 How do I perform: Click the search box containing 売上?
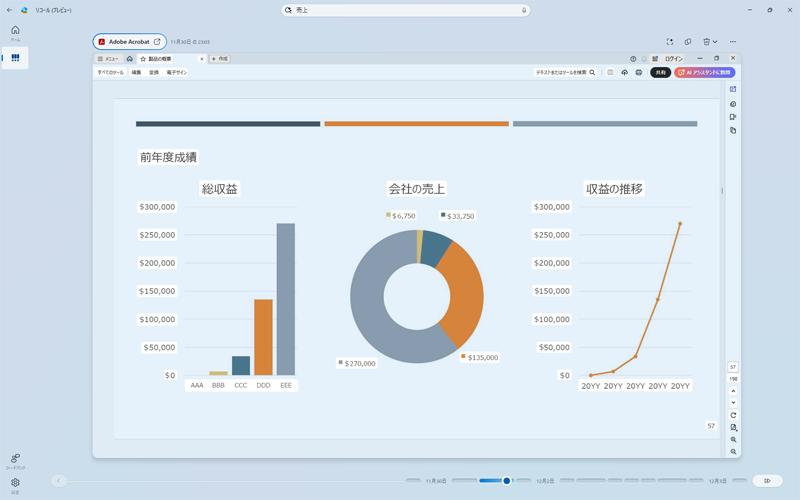(405, 10)
